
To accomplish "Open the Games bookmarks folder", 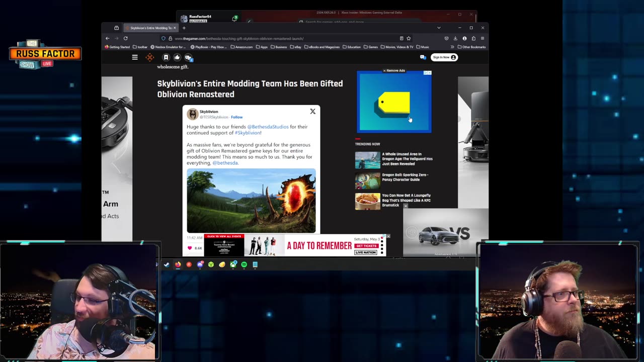I will (371, 47).
